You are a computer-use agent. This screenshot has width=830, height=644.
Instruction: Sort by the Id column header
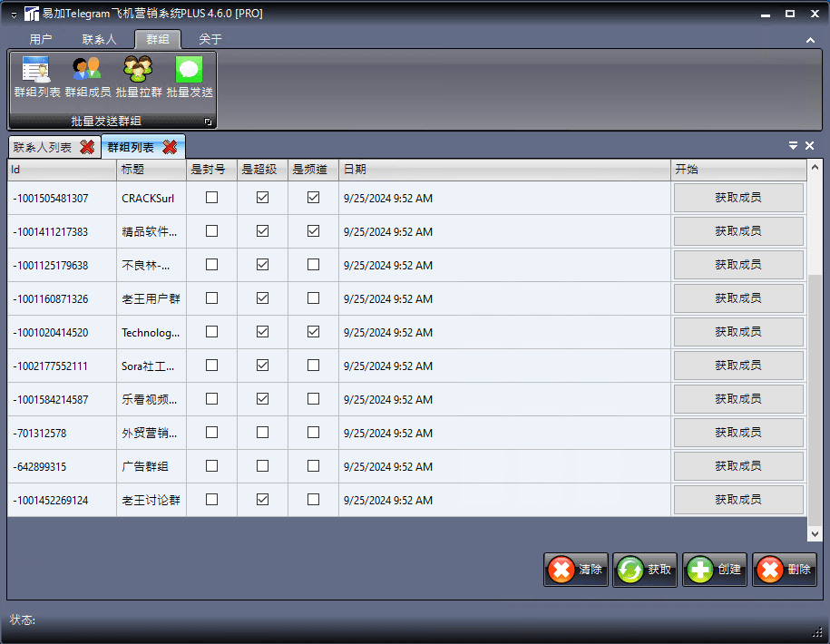[62, 170]
